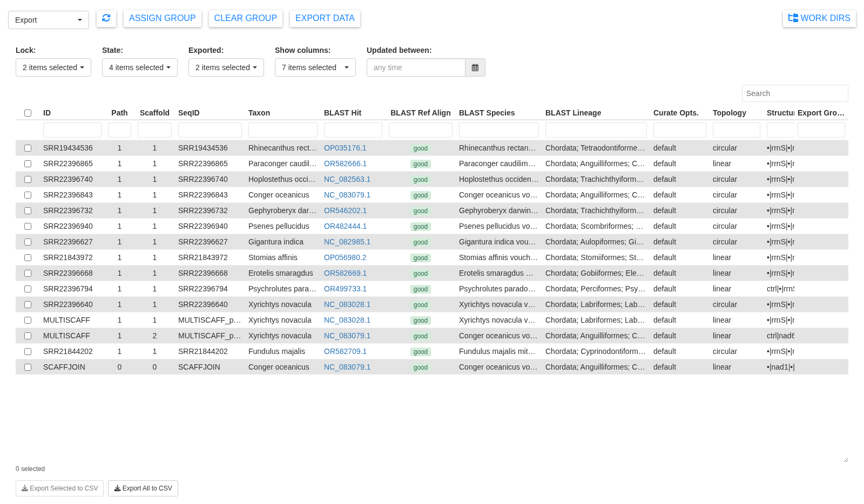Click CLEAR GROUP button
This screenshot has height=504, width=864.
246,18
